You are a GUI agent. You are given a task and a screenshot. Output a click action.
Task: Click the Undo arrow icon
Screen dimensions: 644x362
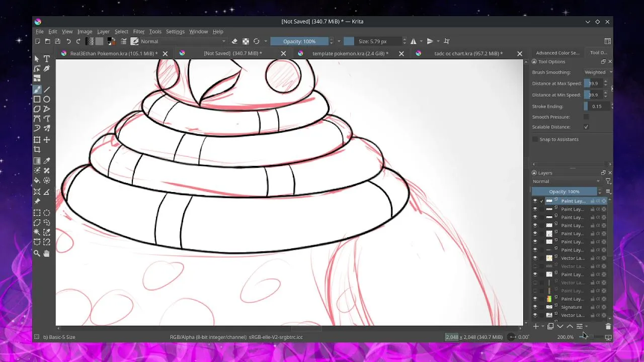pyautogui.click(x=68, y=41)
